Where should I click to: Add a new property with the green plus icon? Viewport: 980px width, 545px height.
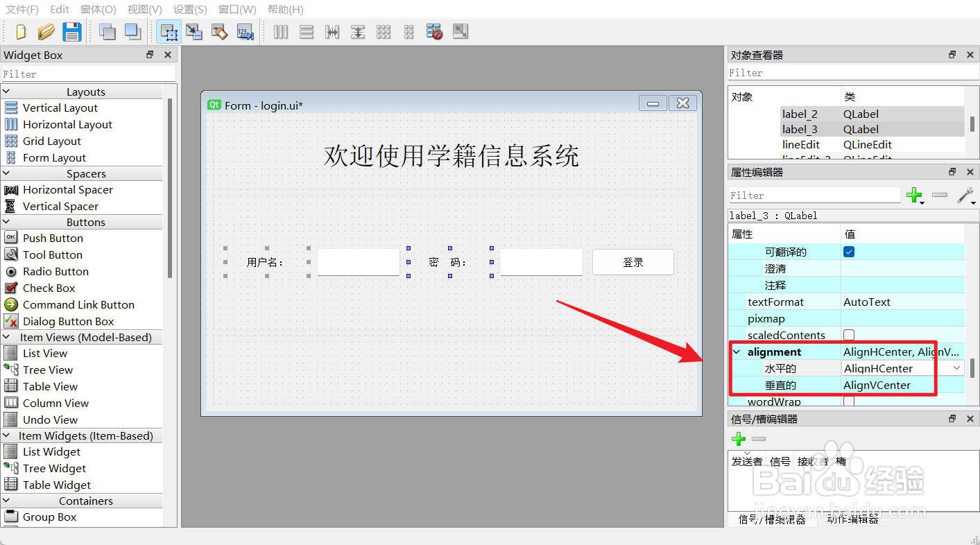[915, 196]
